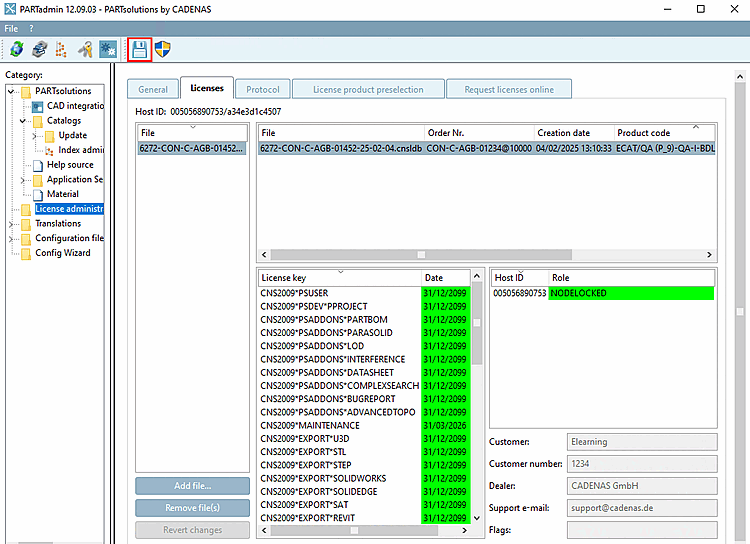Open the Protocol tab
Viewport: 750px width, 544px height.
262,89
